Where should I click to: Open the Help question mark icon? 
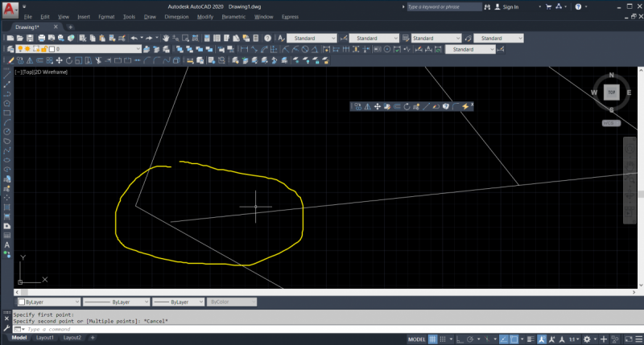pyautogui.click(x=268, y=38)
